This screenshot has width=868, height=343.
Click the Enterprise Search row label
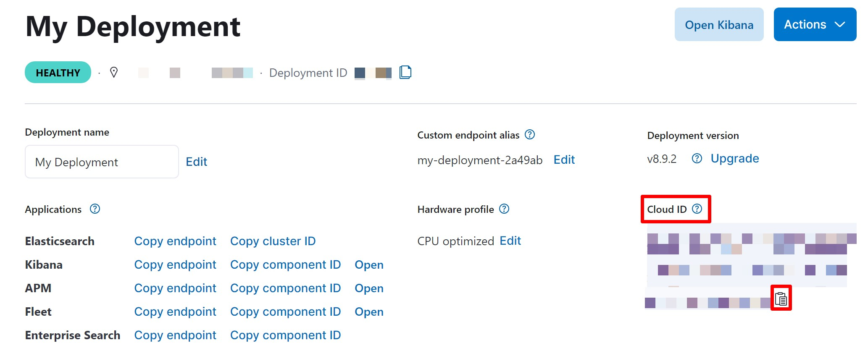pyautogui.click(x=72, y=335)
